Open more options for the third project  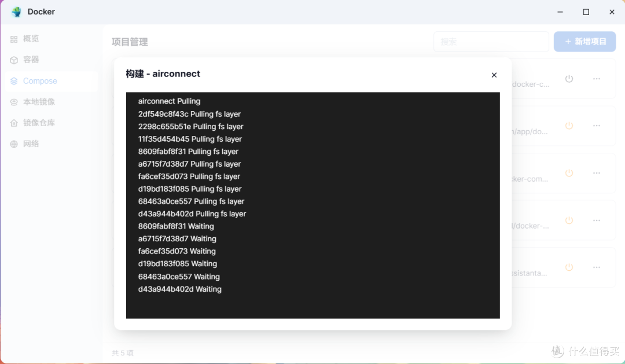click(x=596, y=173)
